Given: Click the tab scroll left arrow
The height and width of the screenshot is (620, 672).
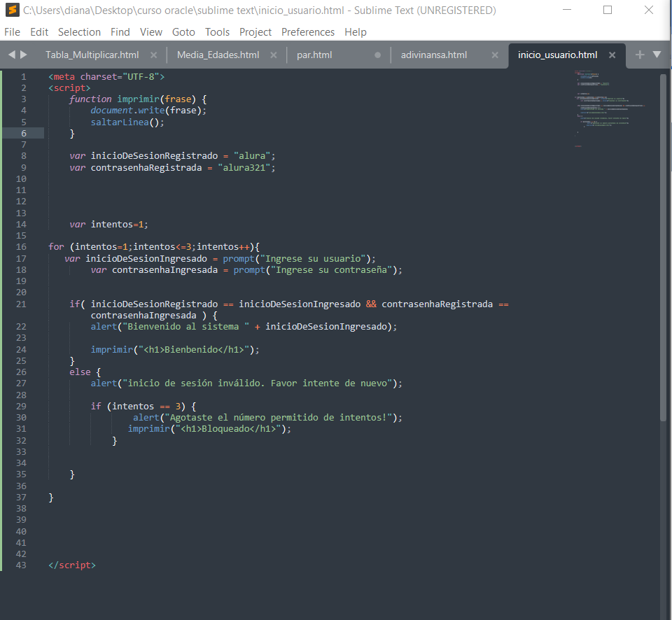Looking at the screenshot, I should coord(11,55).
